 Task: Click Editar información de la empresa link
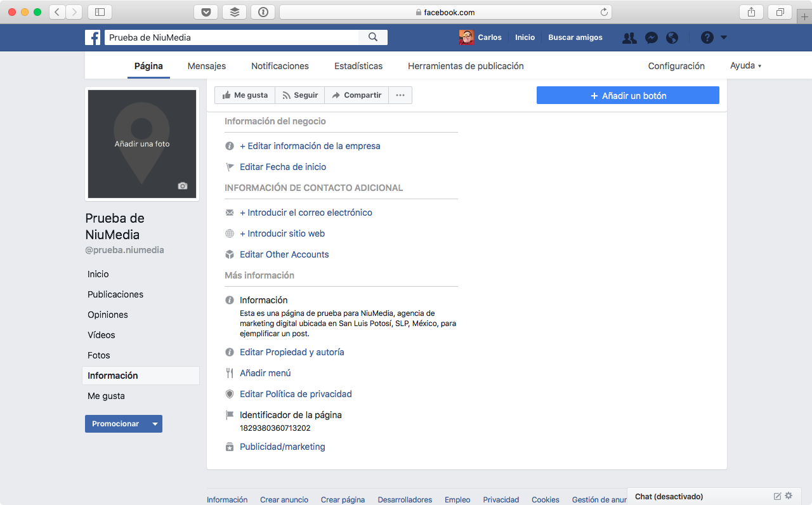[310, 146]
